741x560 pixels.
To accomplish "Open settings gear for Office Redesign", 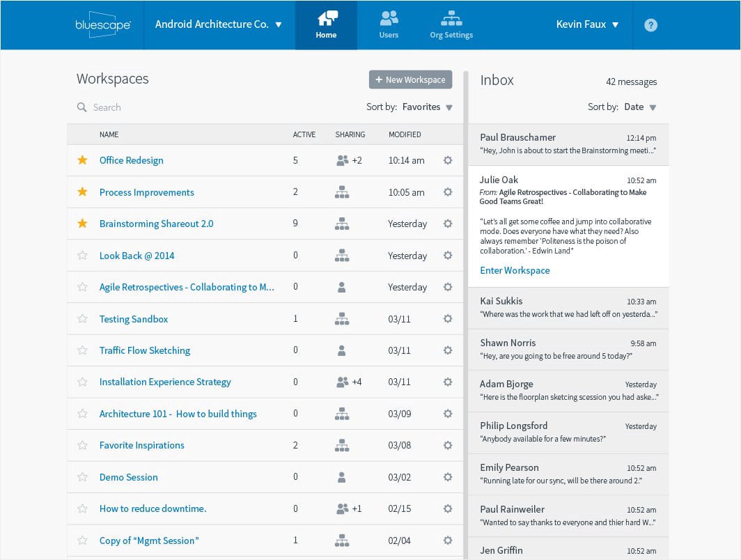I will (448, 160).
